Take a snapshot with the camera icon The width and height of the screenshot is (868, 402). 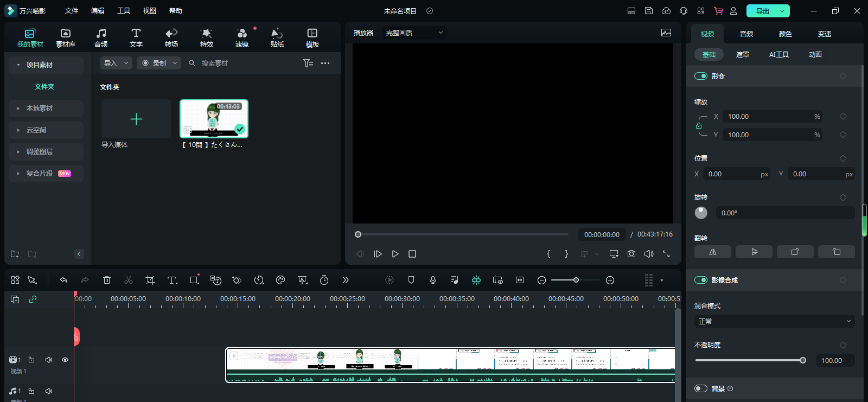click(631, 254)
